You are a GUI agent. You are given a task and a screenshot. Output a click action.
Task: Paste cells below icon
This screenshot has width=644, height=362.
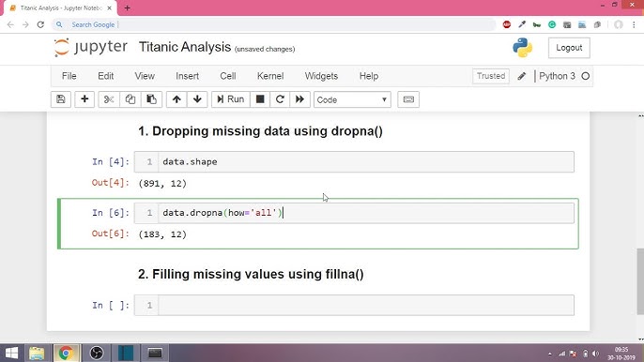(151, 99)
